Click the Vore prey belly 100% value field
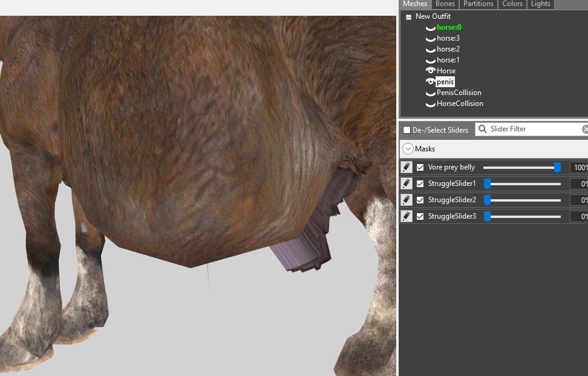 [579, 167]
